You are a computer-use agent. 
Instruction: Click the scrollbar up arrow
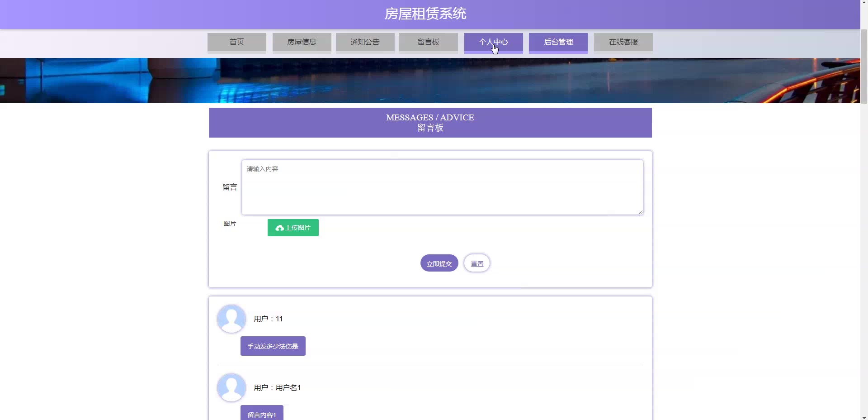[864, 3]
